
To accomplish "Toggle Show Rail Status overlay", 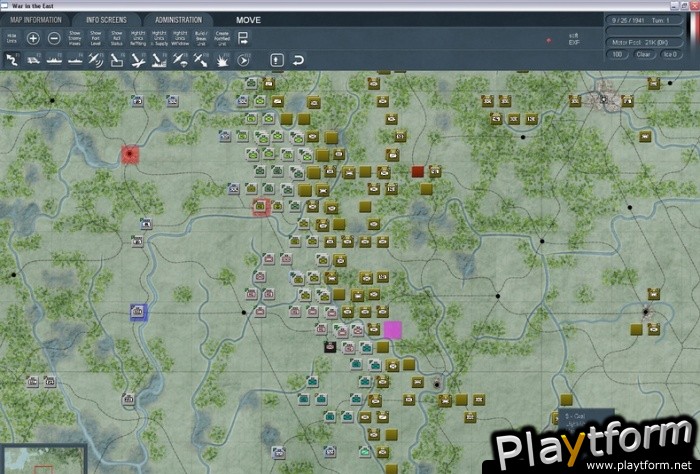I will tap(117, 38).
